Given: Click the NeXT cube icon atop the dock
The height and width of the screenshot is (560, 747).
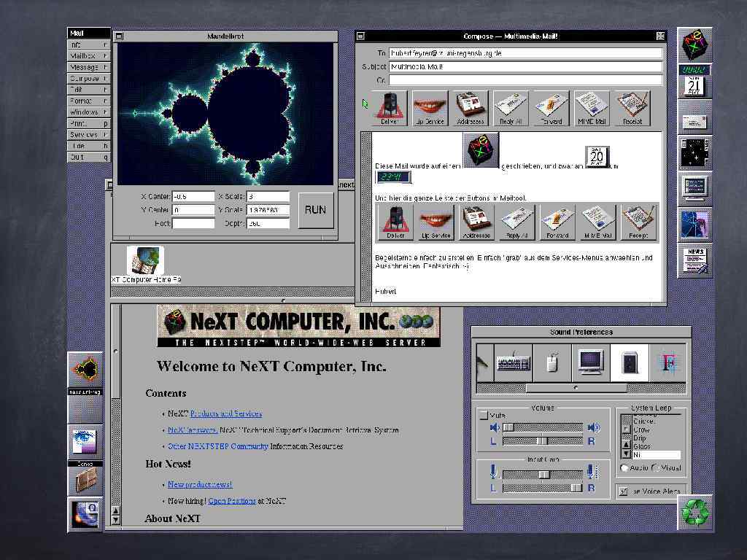Looking at the screenshot, I should point(695,44).
